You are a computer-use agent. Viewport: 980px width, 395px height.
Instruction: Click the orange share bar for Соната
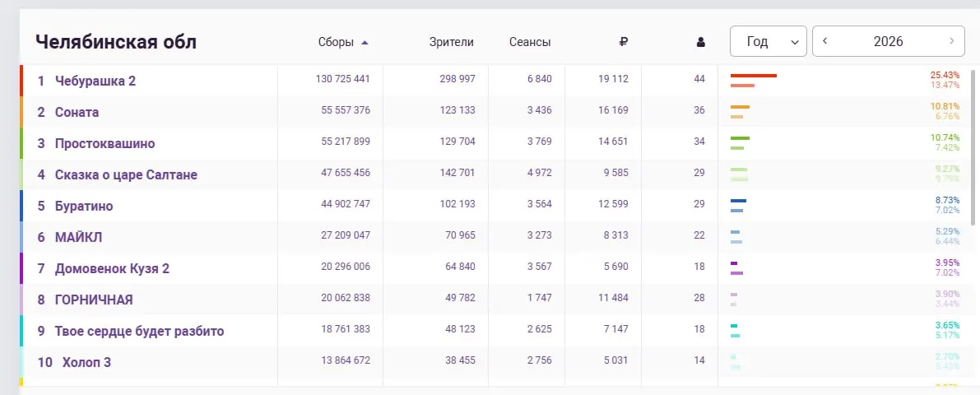click(x=740, y=107)
